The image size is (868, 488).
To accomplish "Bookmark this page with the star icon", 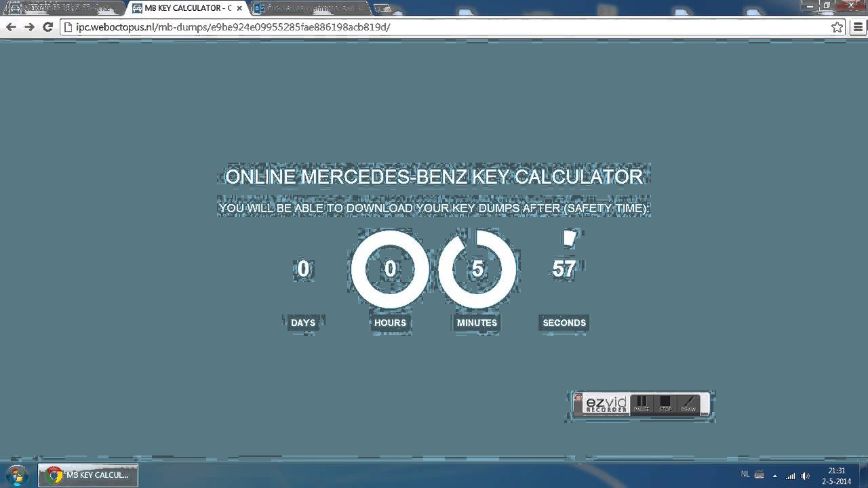I will [837, 27].
